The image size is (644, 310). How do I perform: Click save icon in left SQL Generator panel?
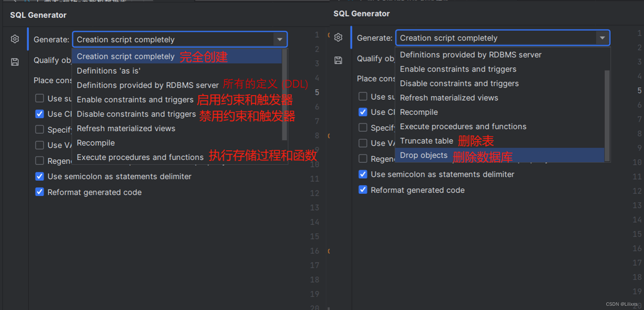15,62
